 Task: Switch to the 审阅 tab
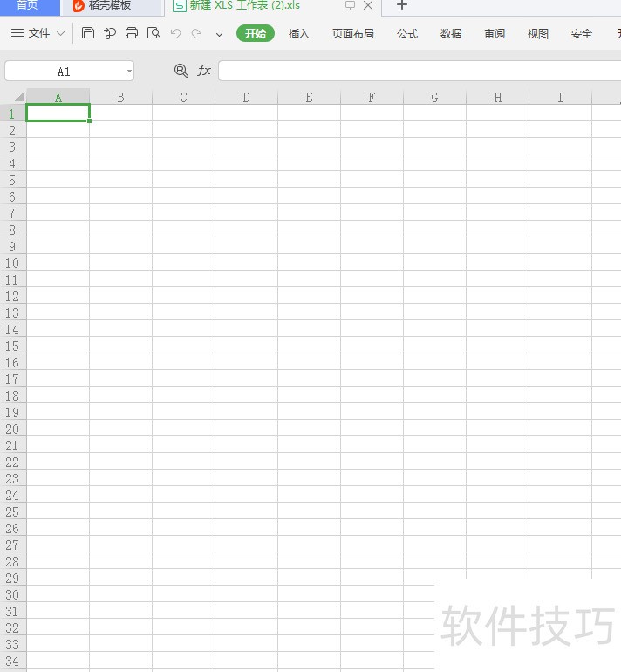[x=495, y=33]
